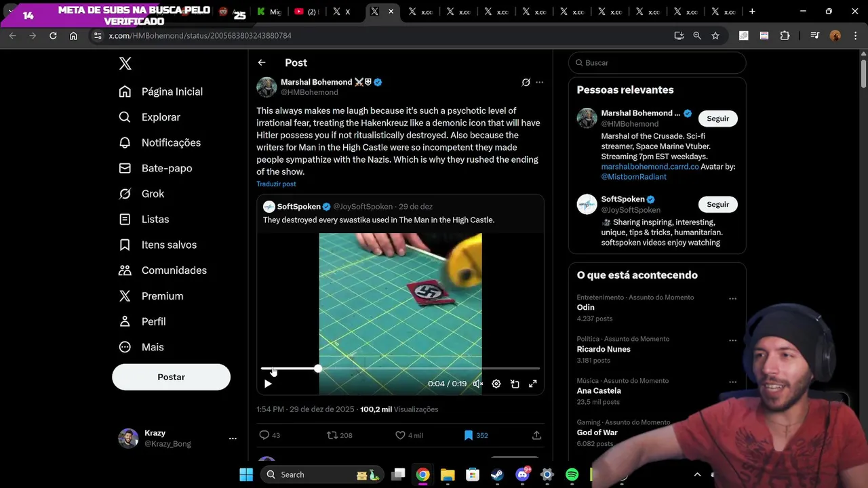Click the address bar URL
The width and height of the screenshot is (868, 488).
pyautogui.click(x=200, y=36)
